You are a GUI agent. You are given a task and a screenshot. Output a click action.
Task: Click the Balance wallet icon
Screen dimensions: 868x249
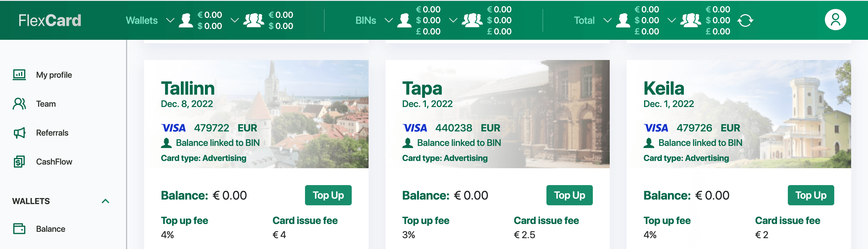coord(19,229)
